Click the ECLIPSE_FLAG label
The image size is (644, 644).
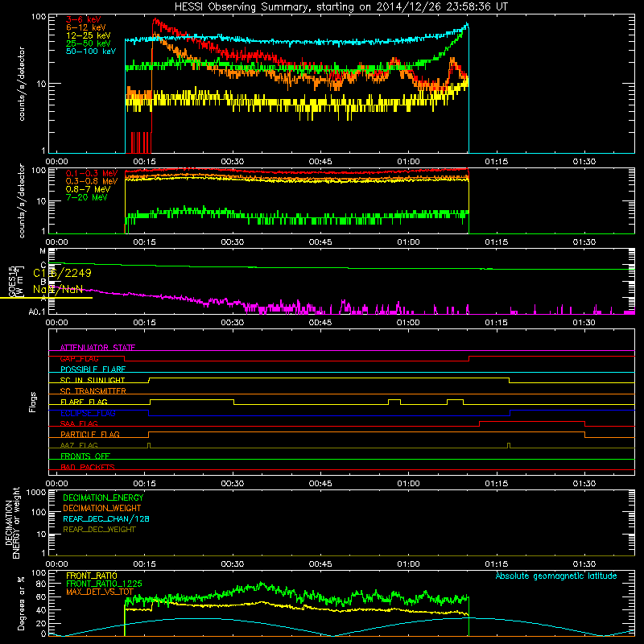click(88, 413)
